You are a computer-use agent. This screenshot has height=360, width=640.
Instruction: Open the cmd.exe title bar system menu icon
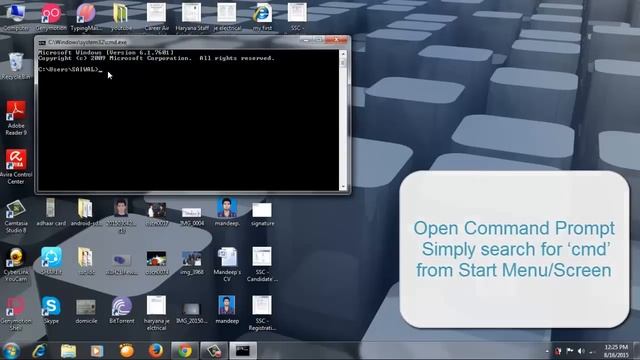tap(42, 42)
